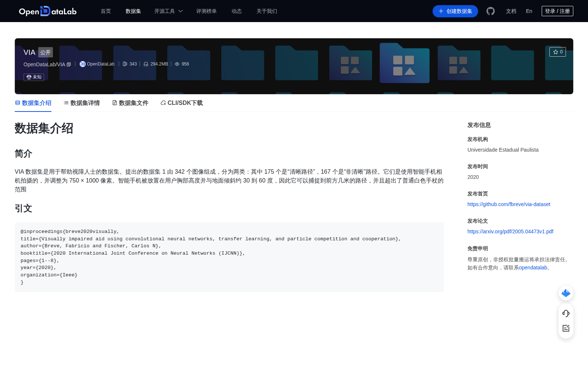The height and width of the screenshot is (368, 588).
Task: Click the plus icon in 创建数据集
Action: pos(441,11)
